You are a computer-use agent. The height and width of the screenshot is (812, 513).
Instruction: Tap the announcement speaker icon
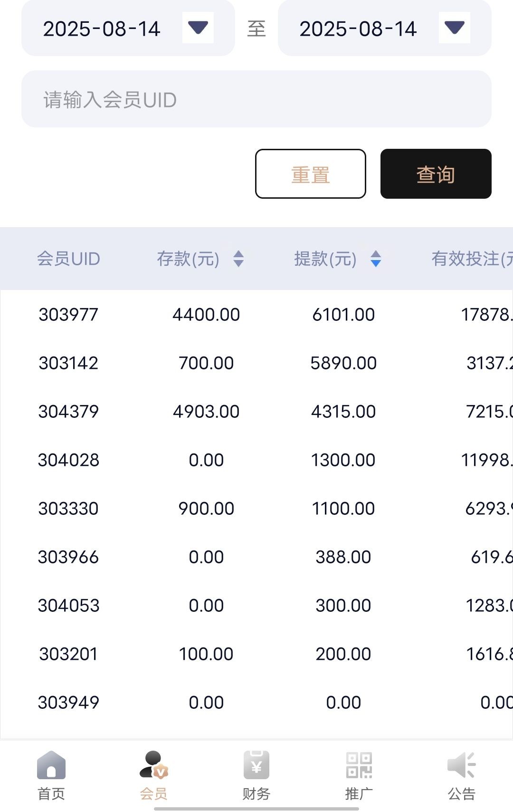coord(461,765)
